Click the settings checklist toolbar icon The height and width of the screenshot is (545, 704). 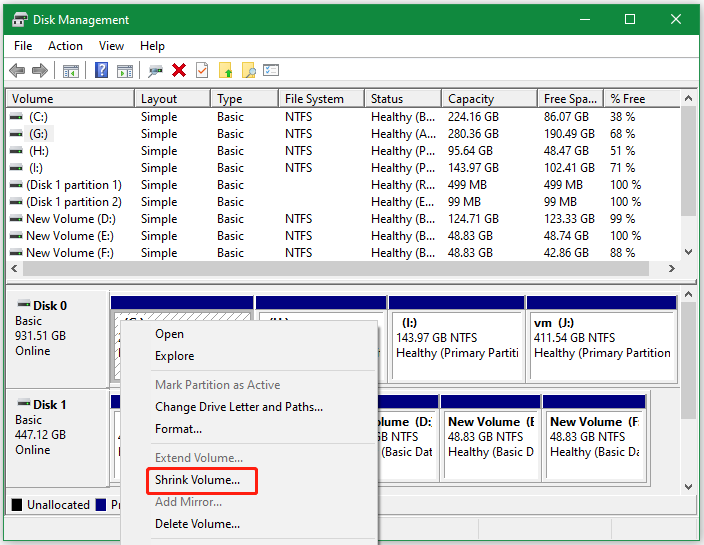271,70
